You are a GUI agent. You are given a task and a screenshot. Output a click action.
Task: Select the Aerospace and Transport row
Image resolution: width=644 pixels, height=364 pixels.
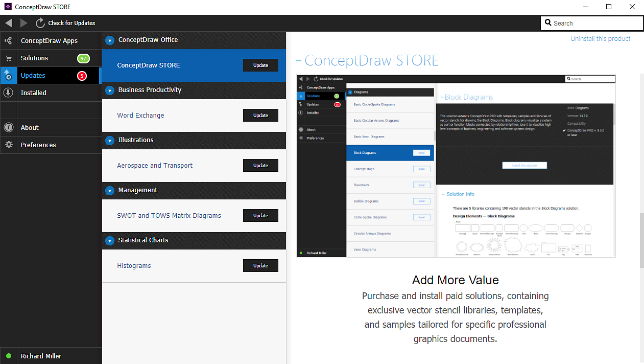194,166
